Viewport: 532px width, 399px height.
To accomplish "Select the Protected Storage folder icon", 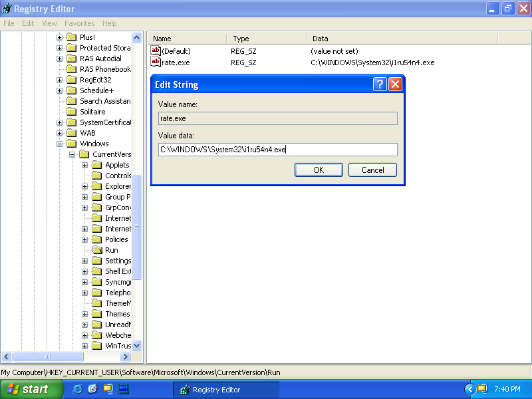I will click(x=72, y=48).
